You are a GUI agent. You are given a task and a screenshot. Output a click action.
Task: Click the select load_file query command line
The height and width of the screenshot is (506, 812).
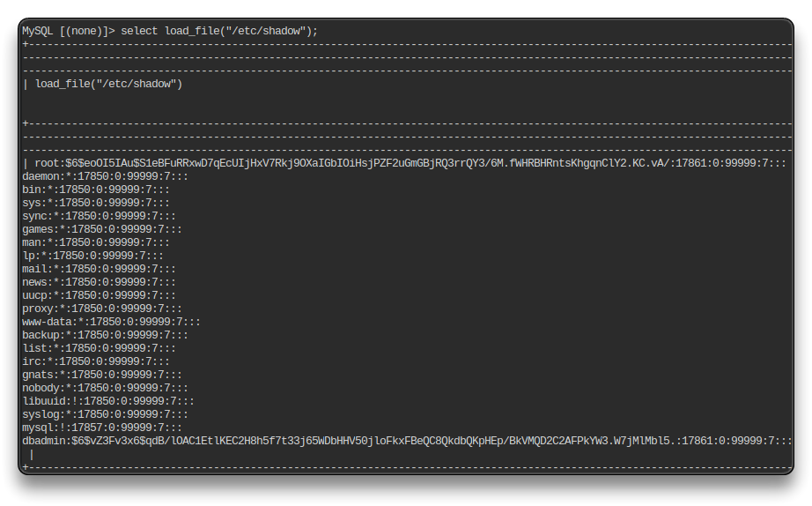tap(170, 31)
